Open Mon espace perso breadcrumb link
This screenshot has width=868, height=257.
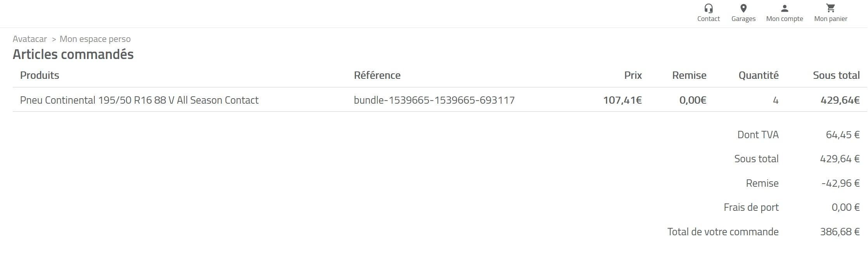[95, 39]
